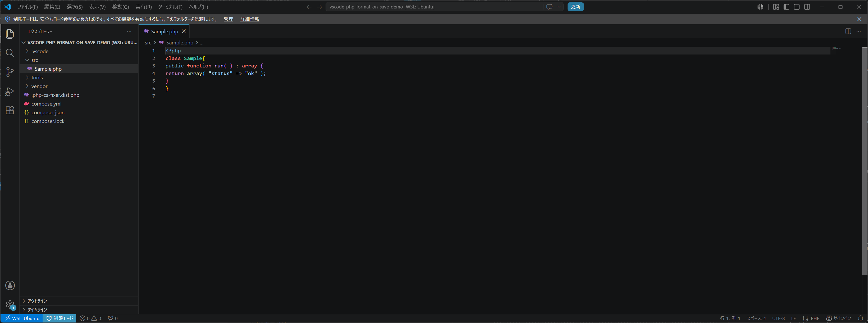The width and height of the screenshot is (868, 323).
Task: Open the Extensions view icon
Action: coord(10,110)
